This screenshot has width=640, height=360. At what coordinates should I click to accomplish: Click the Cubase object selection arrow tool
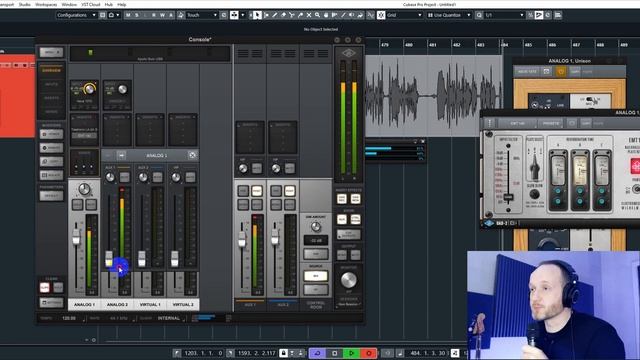[x=257, y=15]
